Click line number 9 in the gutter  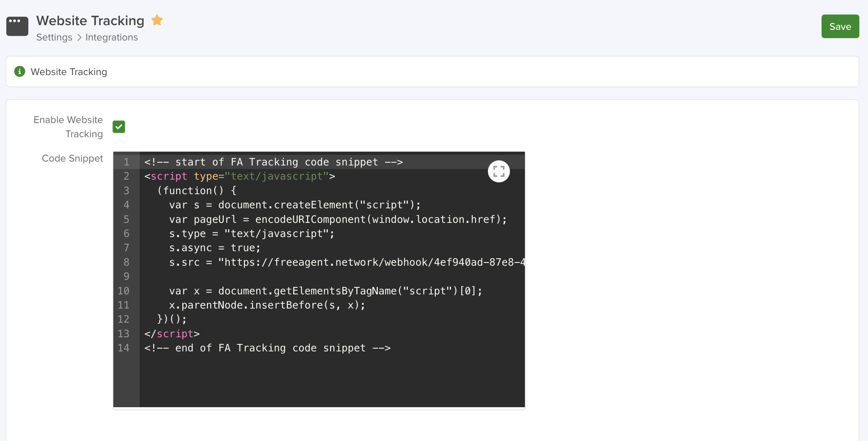tap(126, 276)
